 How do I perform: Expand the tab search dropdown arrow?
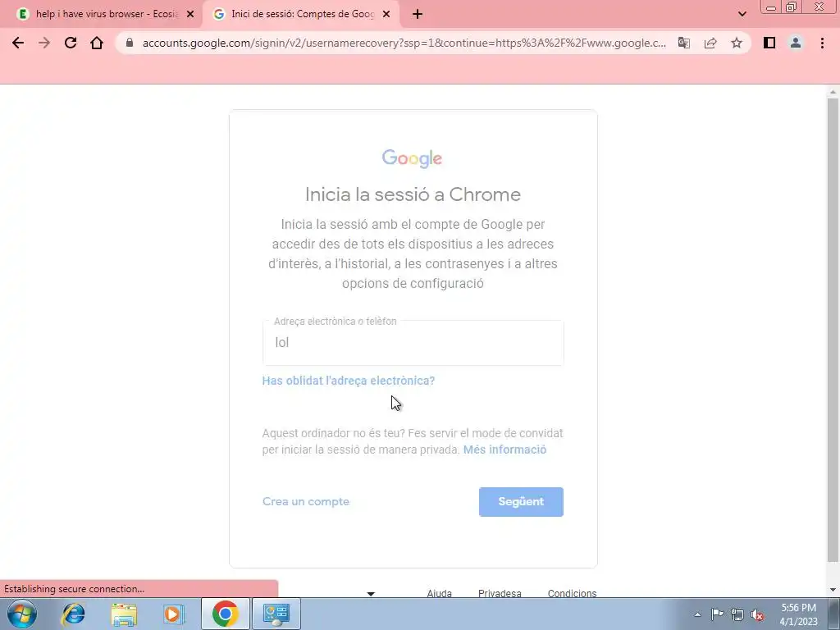[742, 15]
